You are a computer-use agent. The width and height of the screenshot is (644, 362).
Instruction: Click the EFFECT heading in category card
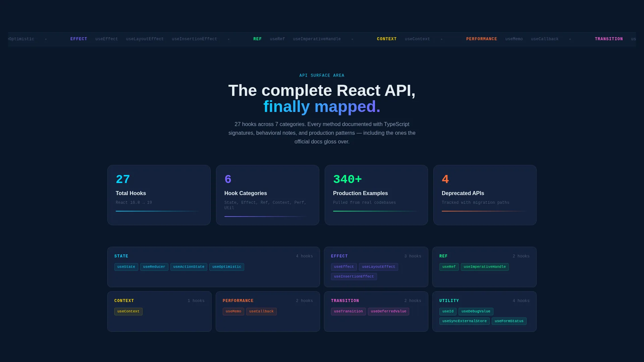pyautogui.click(x=339, y=256)
